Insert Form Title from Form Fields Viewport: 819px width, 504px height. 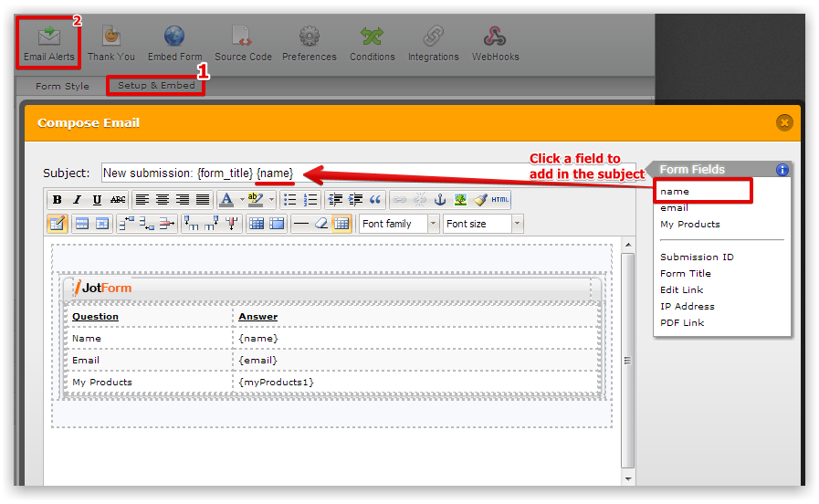(686, 273)
